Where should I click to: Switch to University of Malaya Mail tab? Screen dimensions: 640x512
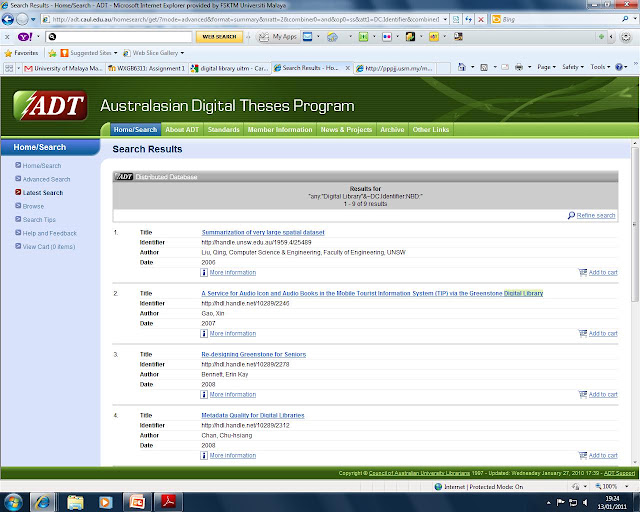coord(63,68)
